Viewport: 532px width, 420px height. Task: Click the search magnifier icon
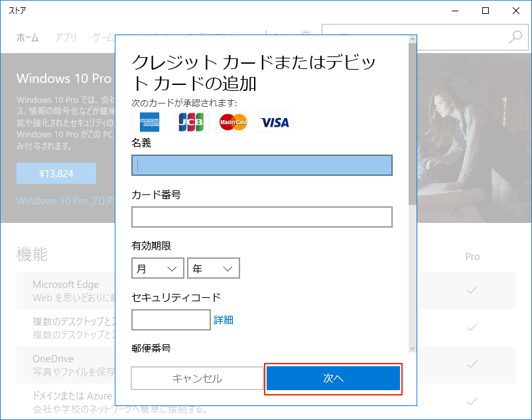coord(515,37)
